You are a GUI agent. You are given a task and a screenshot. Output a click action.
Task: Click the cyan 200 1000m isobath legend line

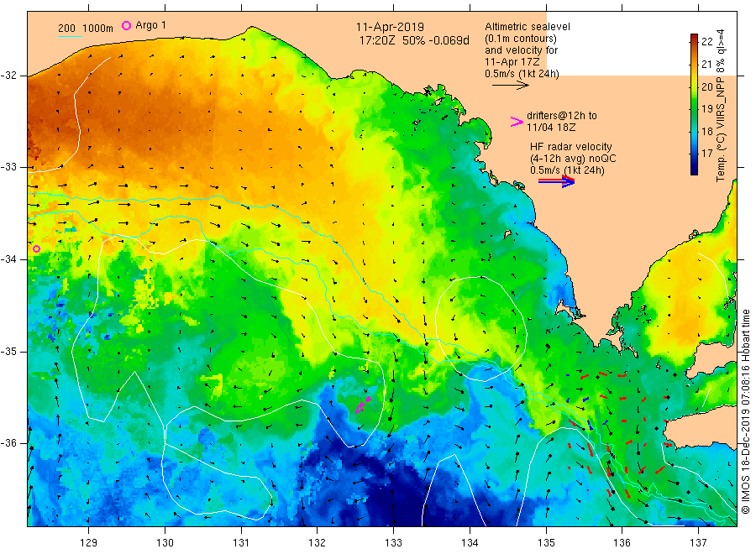click(70, 36)
